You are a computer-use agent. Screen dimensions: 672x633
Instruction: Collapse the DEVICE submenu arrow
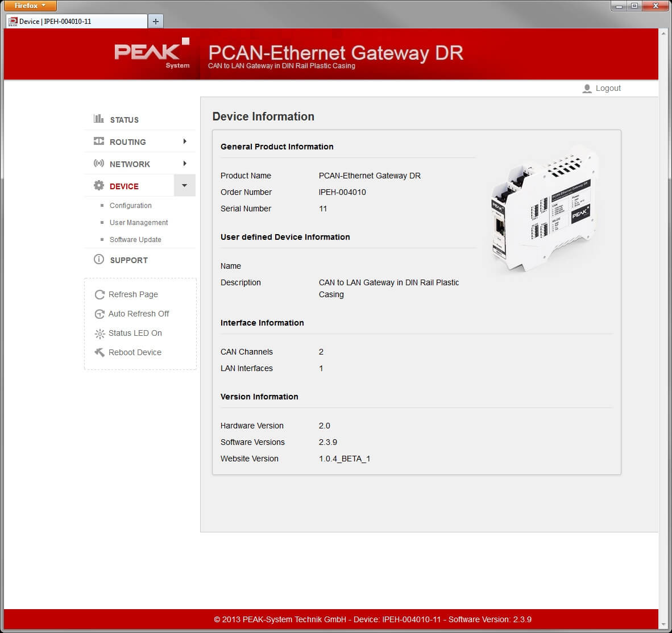tap(184, 185)
